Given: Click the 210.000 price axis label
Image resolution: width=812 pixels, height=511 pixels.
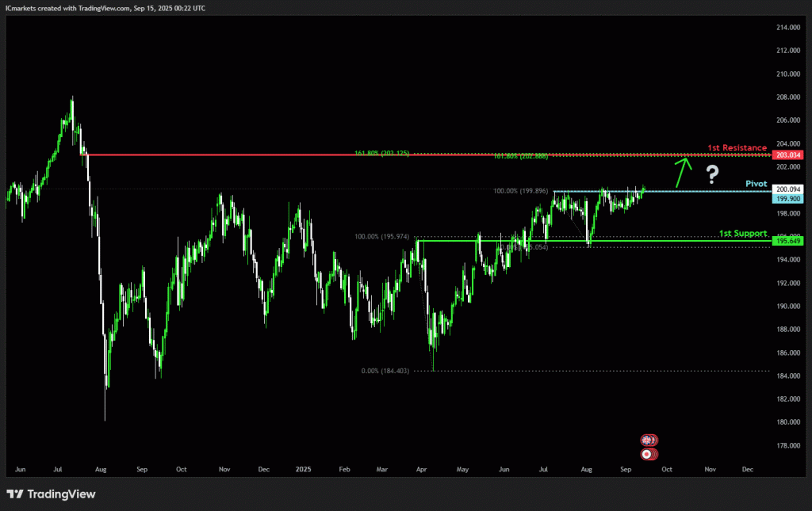Looking at the screenshot, I should tap(788, 74).
